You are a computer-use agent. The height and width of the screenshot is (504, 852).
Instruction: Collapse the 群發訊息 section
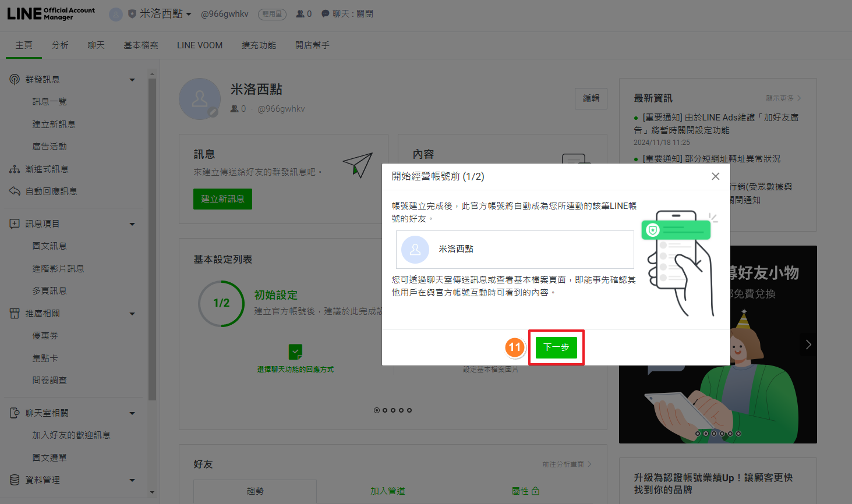point(132,80)
